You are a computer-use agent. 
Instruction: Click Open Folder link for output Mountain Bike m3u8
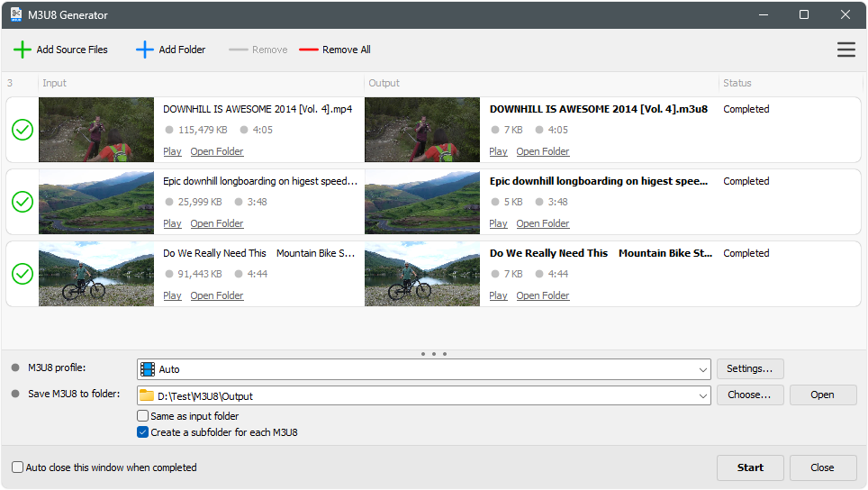[x=542, y=295]
